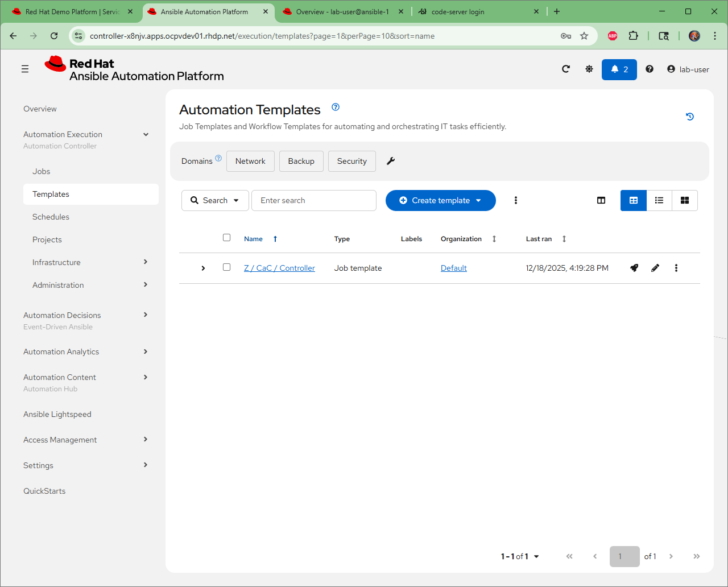Sort by Name column

(260, 239)
